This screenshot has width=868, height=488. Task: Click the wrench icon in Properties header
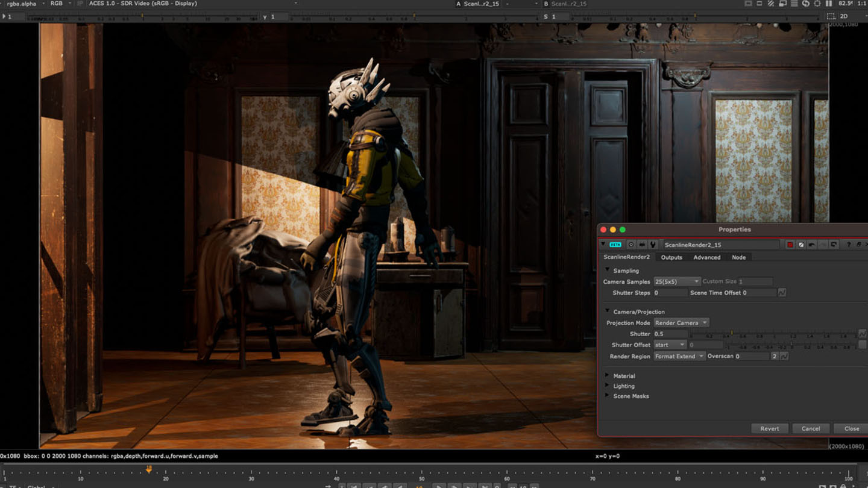(x=653, y=245)
